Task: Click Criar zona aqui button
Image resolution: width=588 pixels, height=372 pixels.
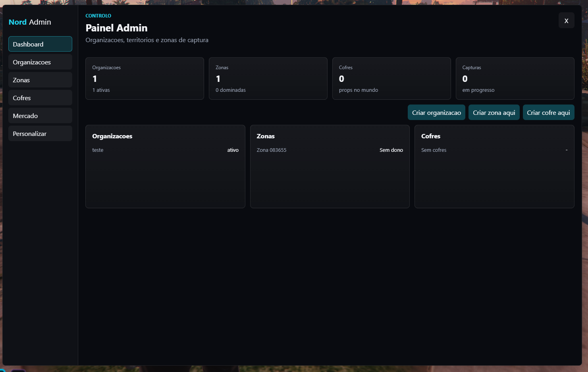Action: pos(494,112)
